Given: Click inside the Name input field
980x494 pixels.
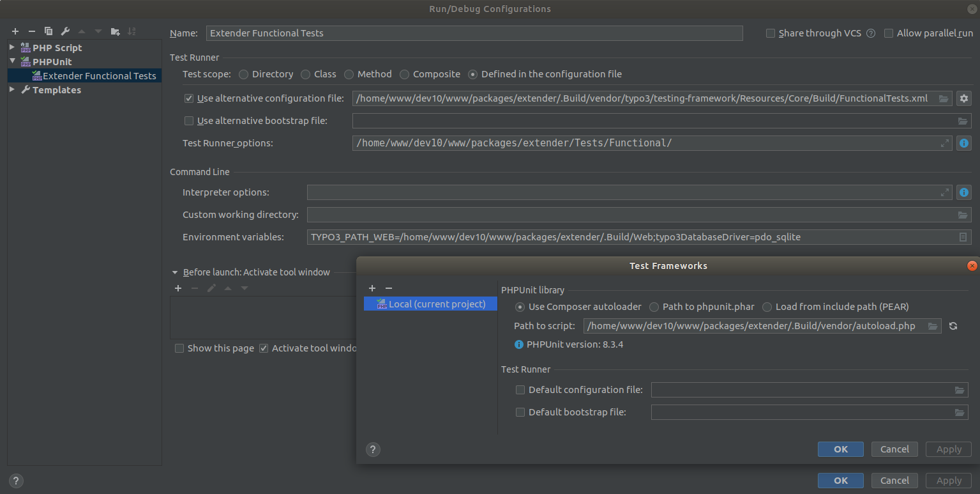Looking at the screenshot, I should [x=472, y=33].
